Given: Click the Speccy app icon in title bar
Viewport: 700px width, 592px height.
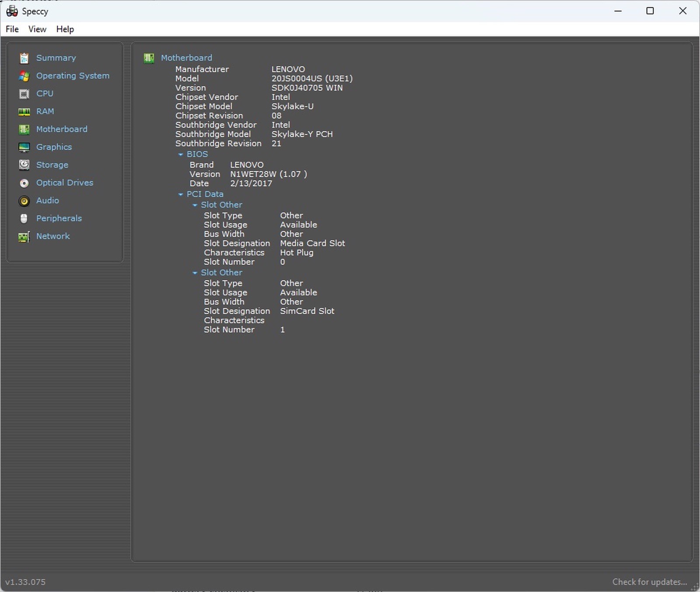Looking at the screenshot, I should [12, 11].
